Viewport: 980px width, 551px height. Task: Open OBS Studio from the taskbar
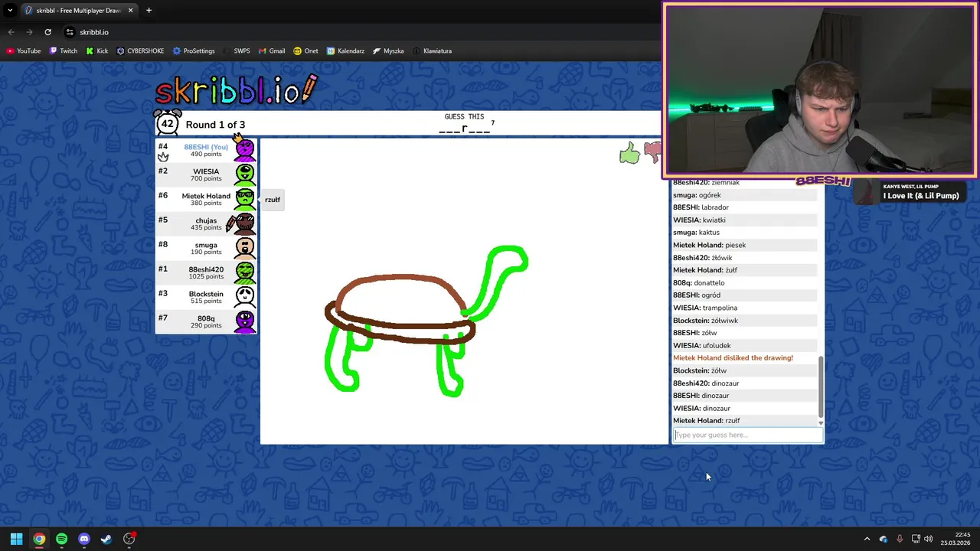129,539
